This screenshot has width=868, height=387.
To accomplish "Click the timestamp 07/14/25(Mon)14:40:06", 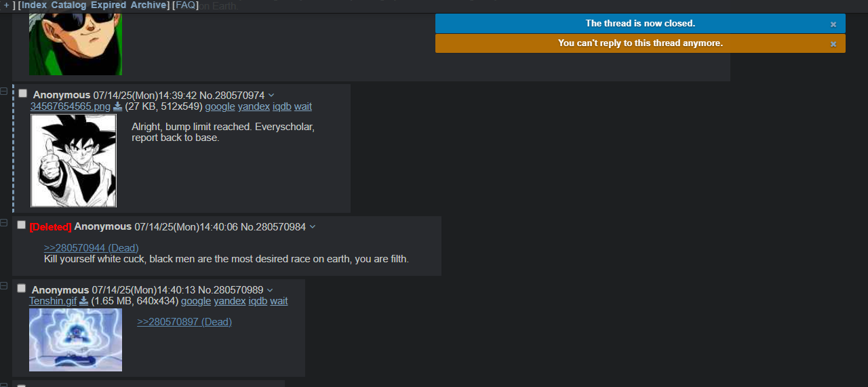I will (186, 226).
